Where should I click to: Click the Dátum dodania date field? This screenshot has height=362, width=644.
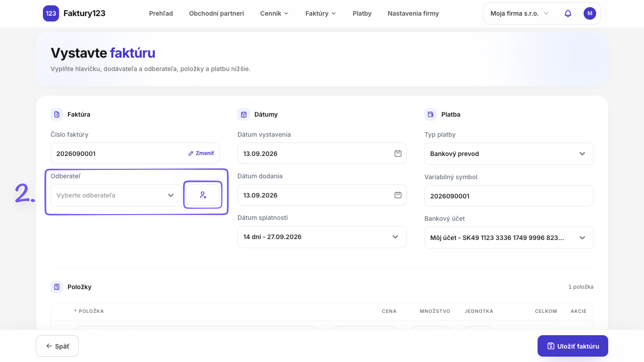322,195
